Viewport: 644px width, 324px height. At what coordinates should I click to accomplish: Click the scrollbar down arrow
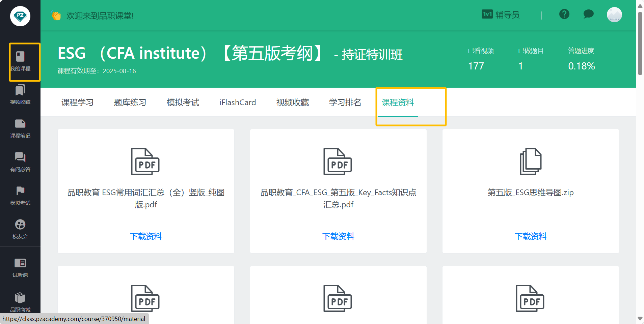point(640,319)
